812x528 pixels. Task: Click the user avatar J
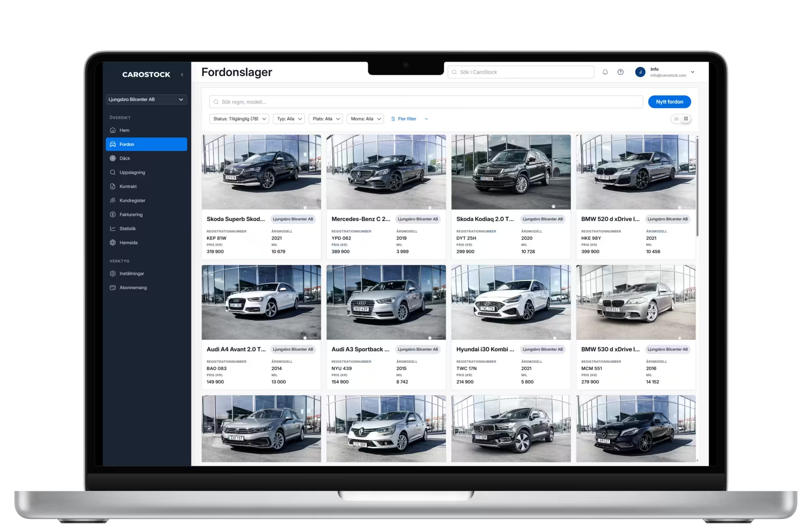click(640, 72)
